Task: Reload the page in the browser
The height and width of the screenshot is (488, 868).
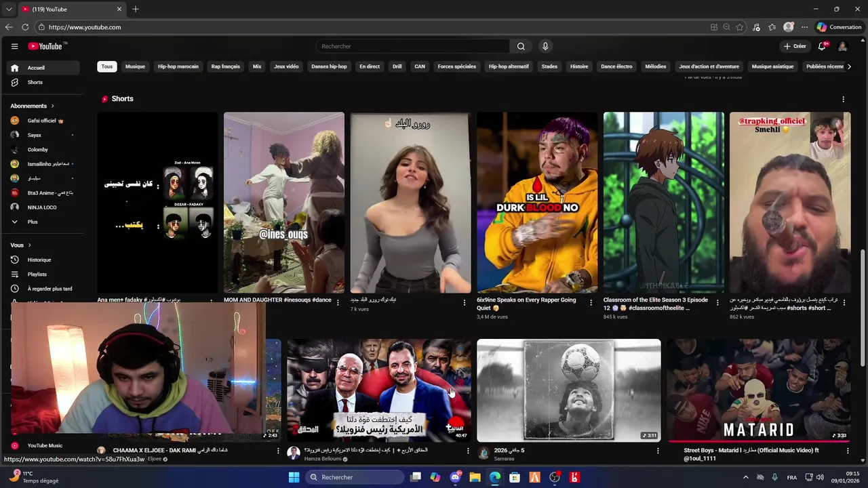Action: (25, 27)
